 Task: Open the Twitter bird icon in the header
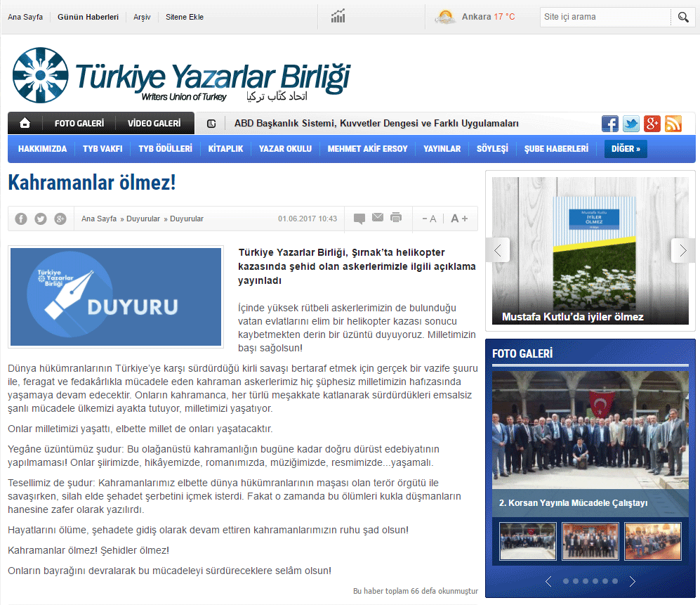tap(630, 124)
